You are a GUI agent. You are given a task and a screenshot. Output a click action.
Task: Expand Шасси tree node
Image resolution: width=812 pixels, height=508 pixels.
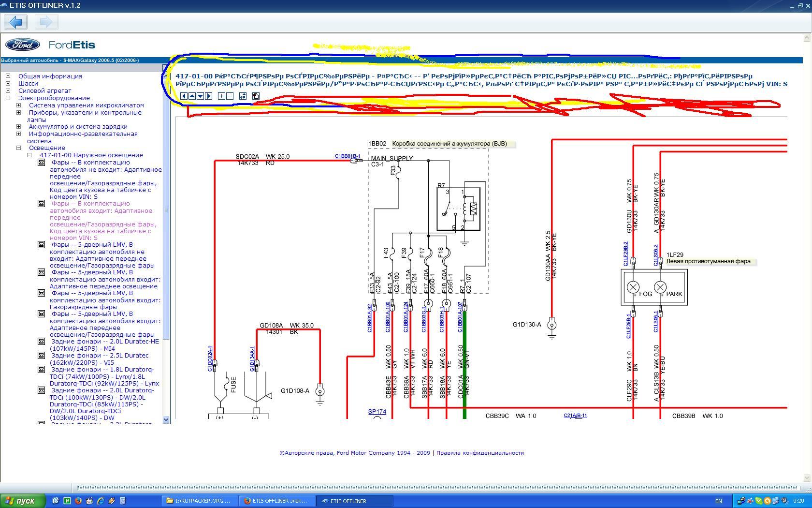click(8, 83)
